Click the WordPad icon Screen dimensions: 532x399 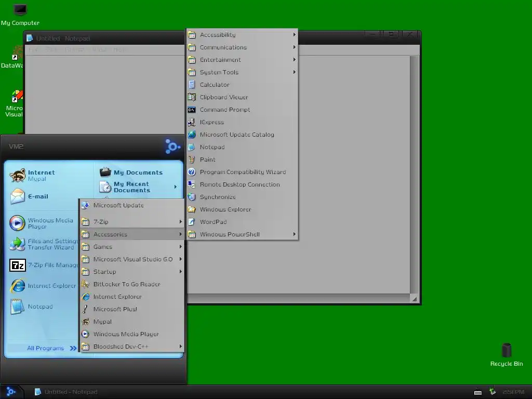[192, 222]
